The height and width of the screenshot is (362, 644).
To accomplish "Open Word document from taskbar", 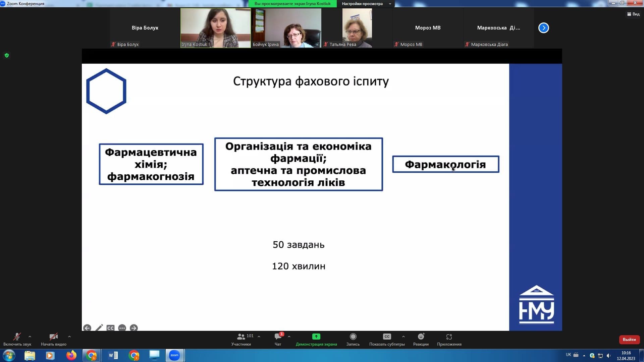I will click(x=113, y=355).
